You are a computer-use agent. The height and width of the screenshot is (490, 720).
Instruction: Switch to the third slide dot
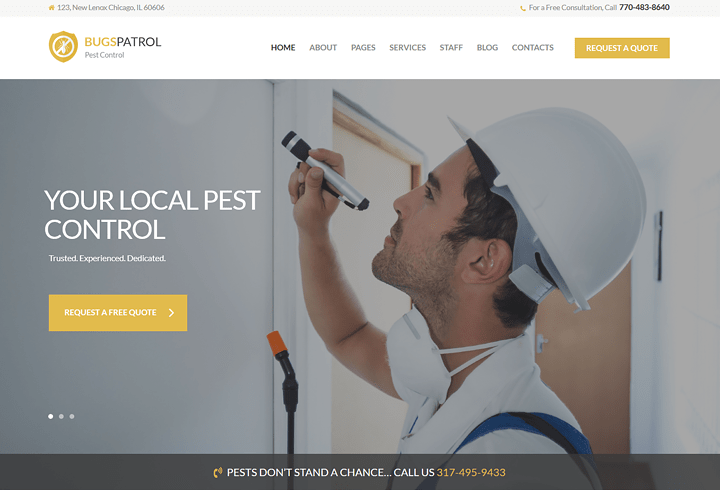pos(72,417)
